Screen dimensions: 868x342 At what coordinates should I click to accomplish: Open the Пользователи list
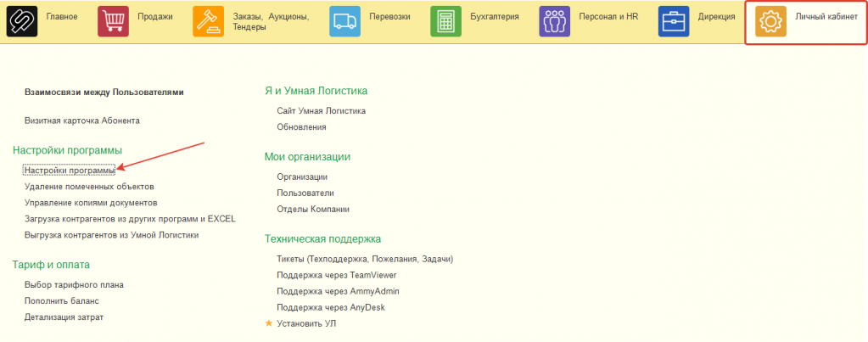click(x=305, y=193)
